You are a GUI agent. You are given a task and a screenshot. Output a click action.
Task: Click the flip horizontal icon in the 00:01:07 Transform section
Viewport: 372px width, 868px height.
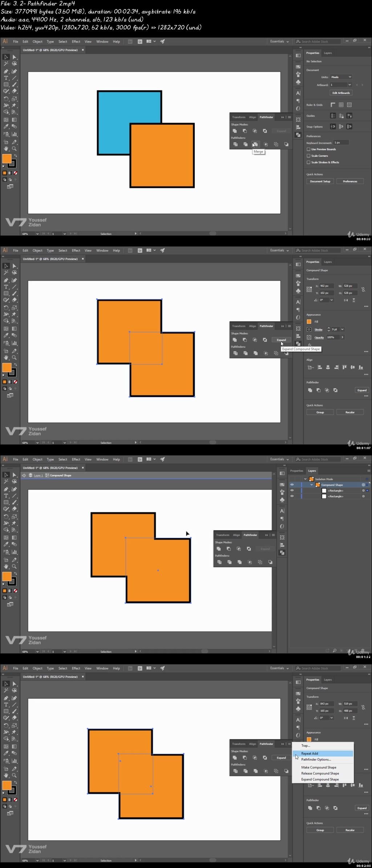(346, 300)
